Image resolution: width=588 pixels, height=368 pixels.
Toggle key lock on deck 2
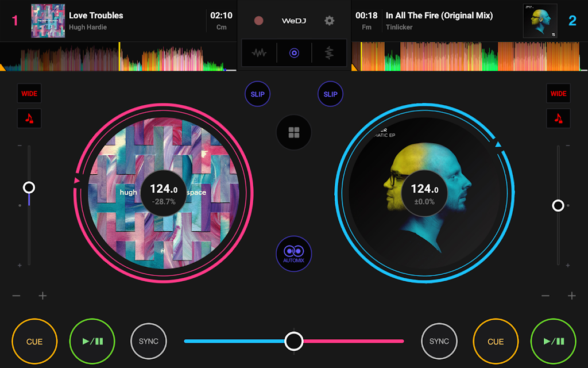tap(558, 118)
